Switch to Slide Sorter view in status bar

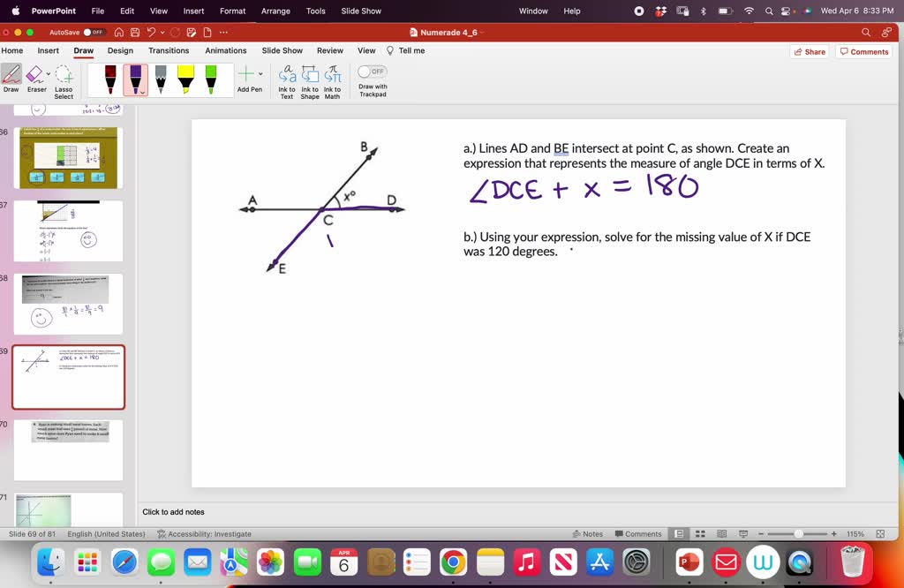[699, 533]
